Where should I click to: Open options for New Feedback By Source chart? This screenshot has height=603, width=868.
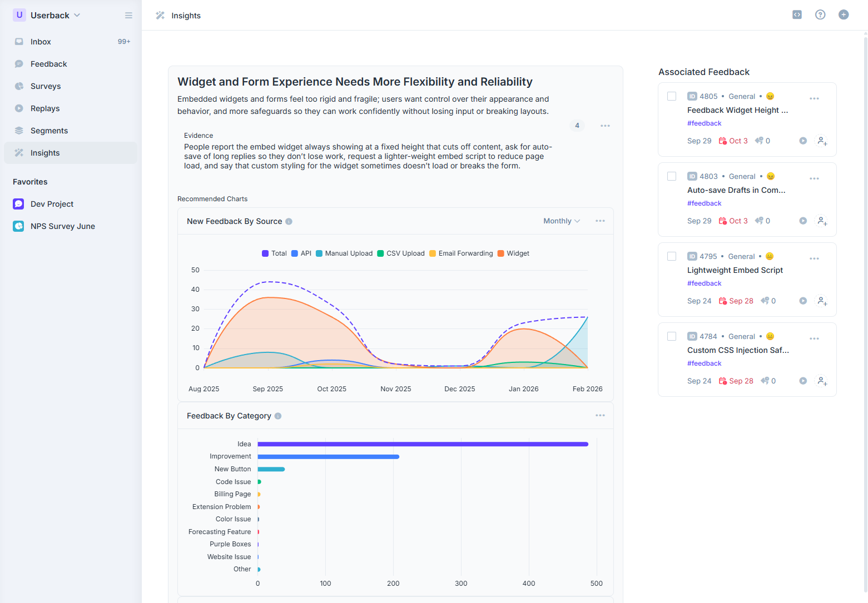[x=600, y=221]
